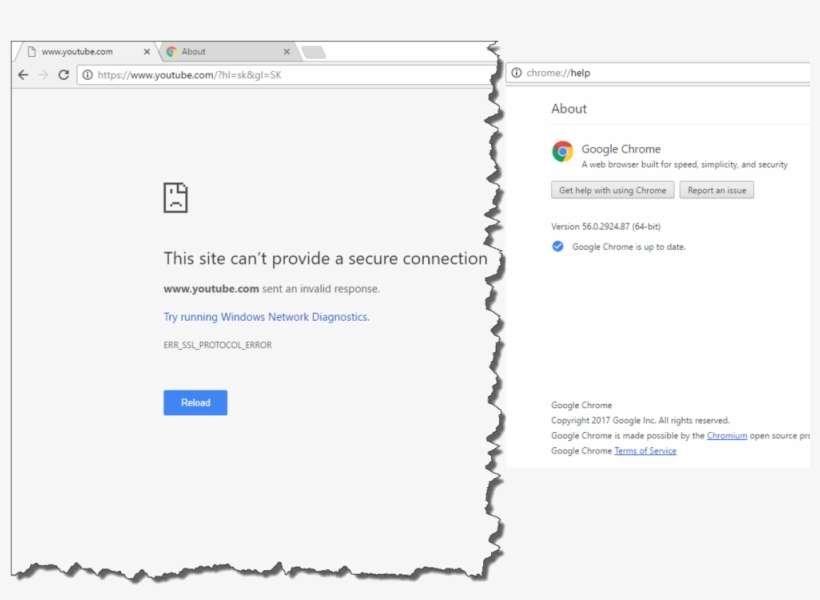Image resolution: width=820 pixels, height=600 pixels.
Task: Open the info icon in the YouTube address bar
Action: 86,74
